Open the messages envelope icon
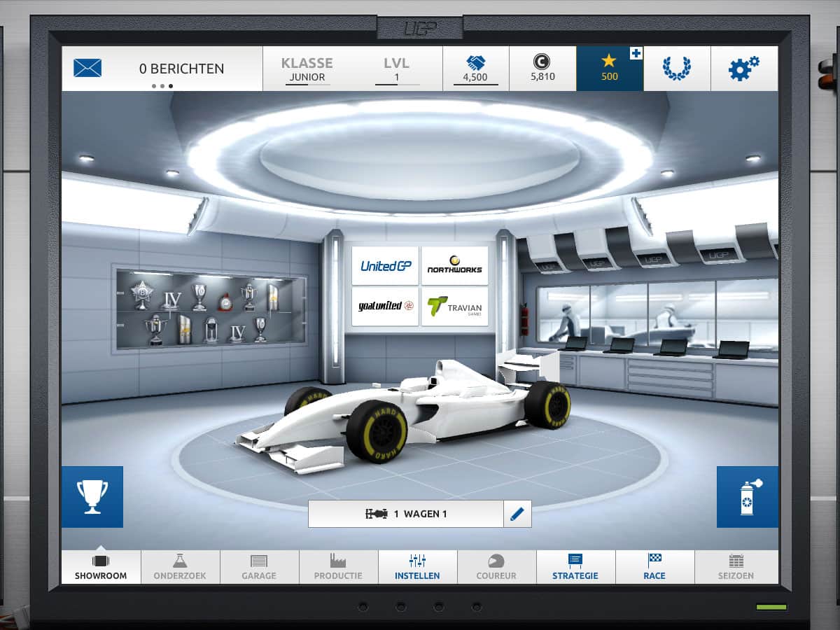840x630 pixels. click(x=87, y=69)
